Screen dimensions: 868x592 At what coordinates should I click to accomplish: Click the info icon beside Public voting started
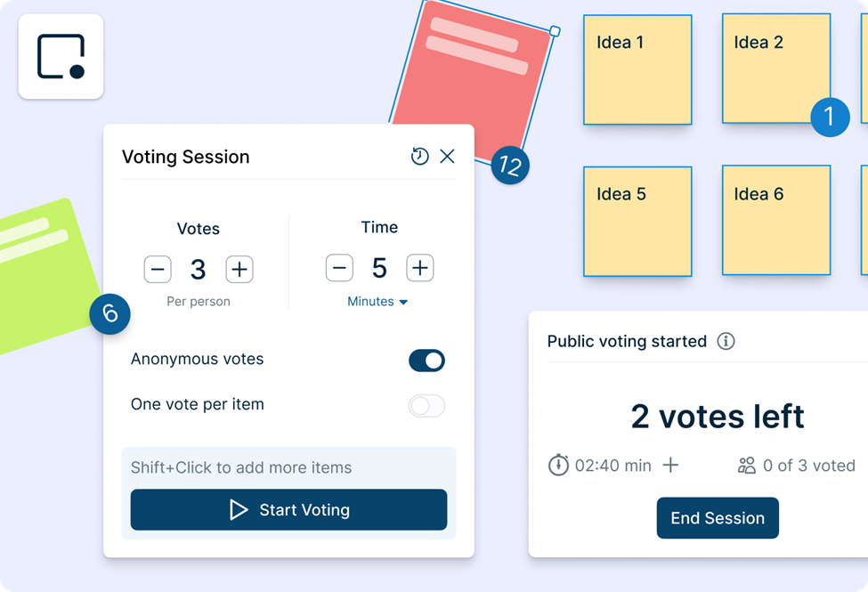pyautogui.click(x=726, y=341)
